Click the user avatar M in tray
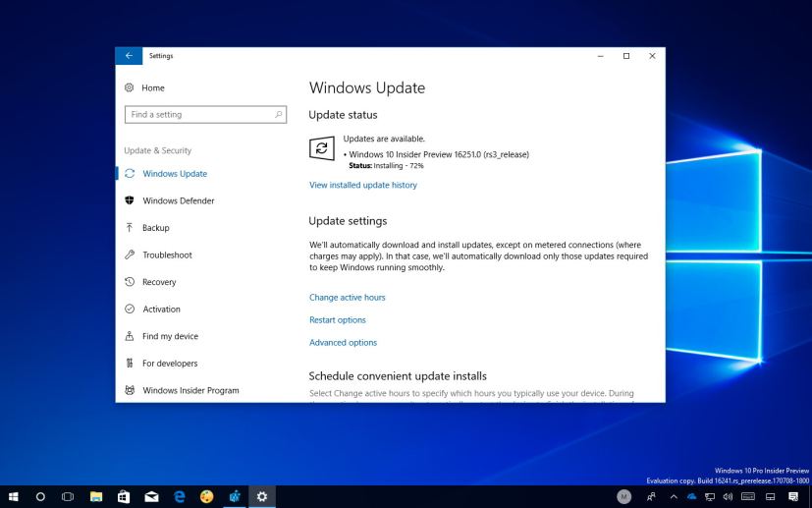This screenshot has width=812, height=508. tap(624, 496)
